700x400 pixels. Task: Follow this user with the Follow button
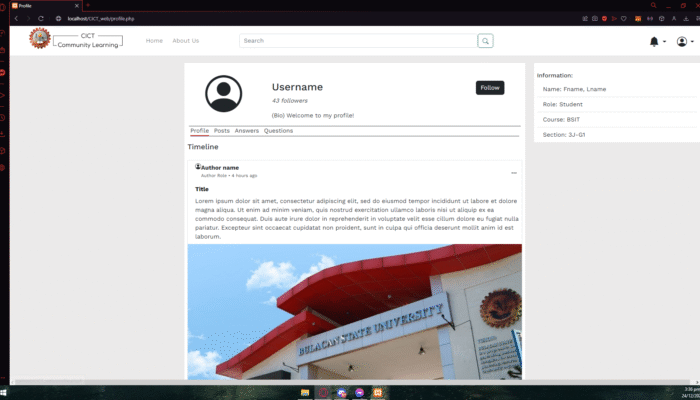[490, 88]
